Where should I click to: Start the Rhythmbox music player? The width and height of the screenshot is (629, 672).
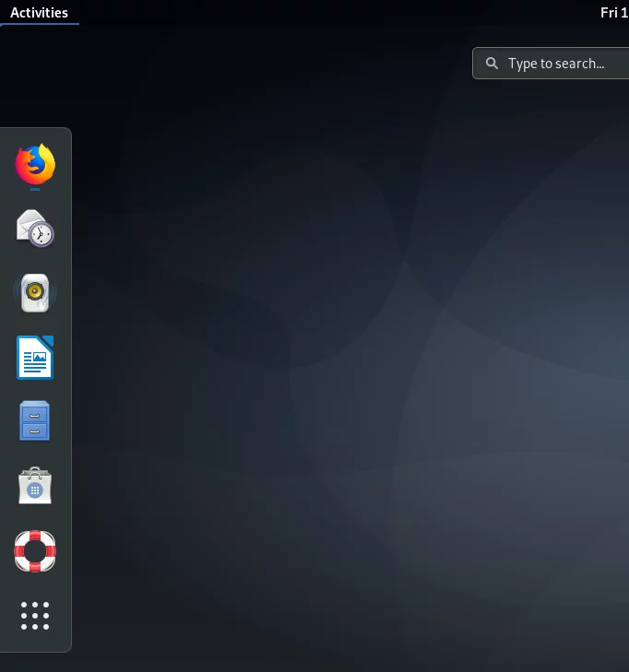pyautogui.click(x=35, y=293)
